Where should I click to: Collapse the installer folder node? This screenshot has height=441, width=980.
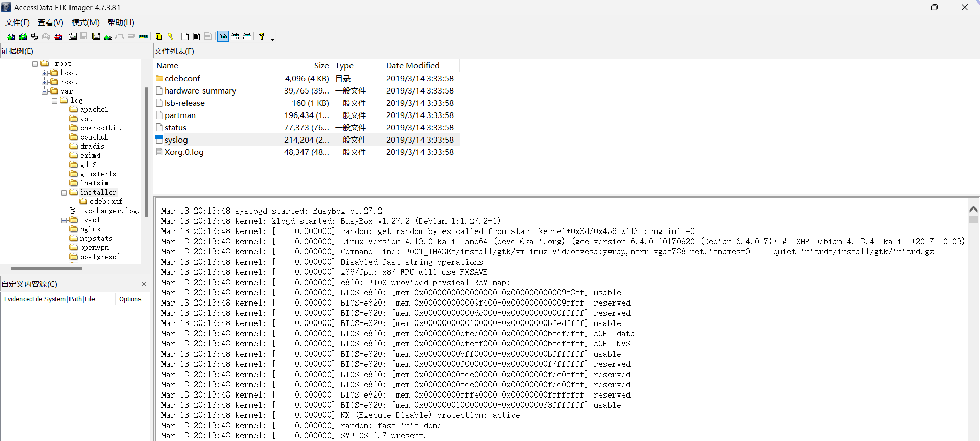coord(64,192)
